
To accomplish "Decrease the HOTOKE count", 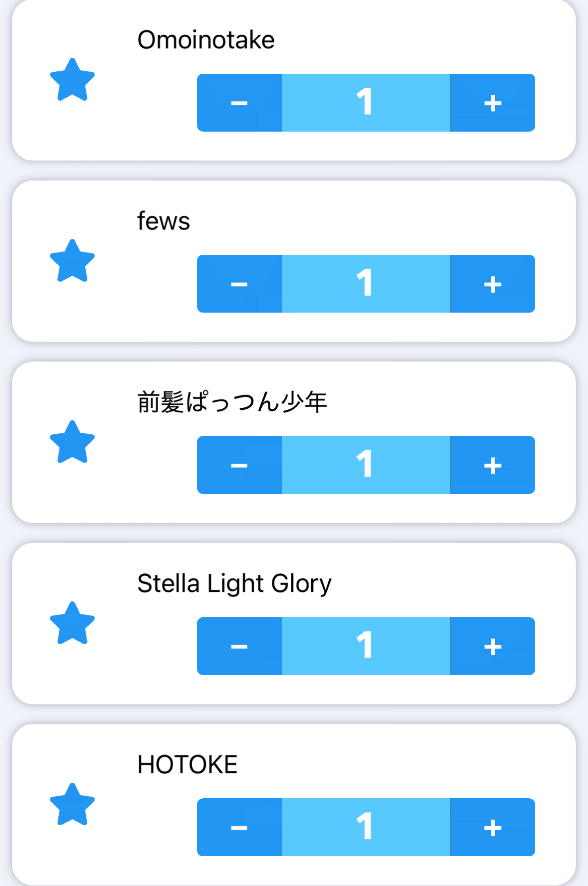I will (x=239, y=827).
